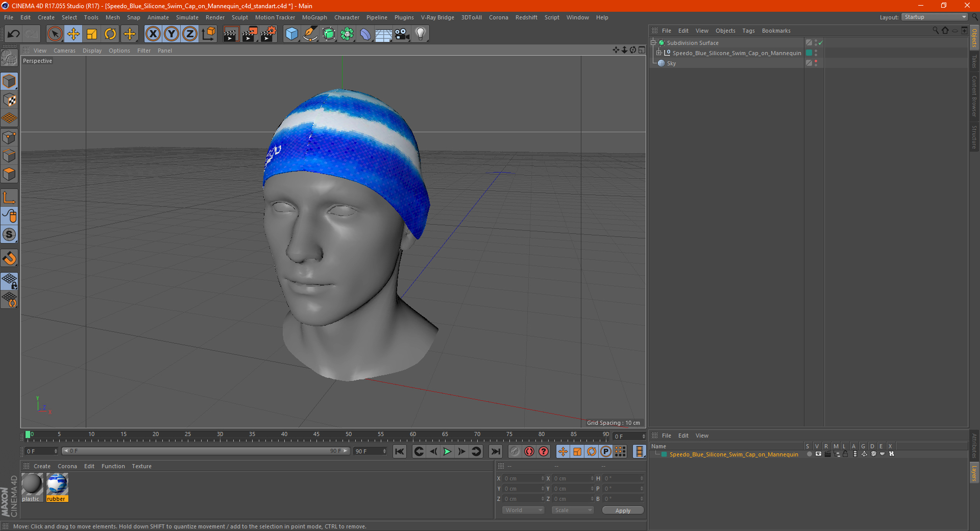
Task: Toggle the Y axis lock
Action: coord(171,34)
